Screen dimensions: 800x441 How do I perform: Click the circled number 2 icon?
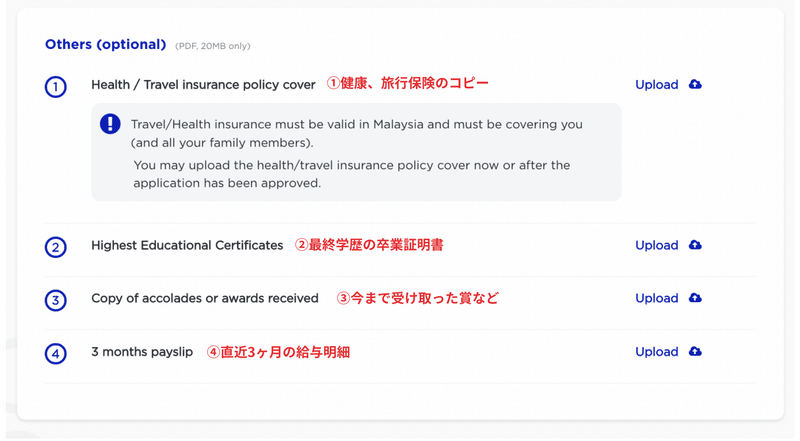(x=56, y=247)
